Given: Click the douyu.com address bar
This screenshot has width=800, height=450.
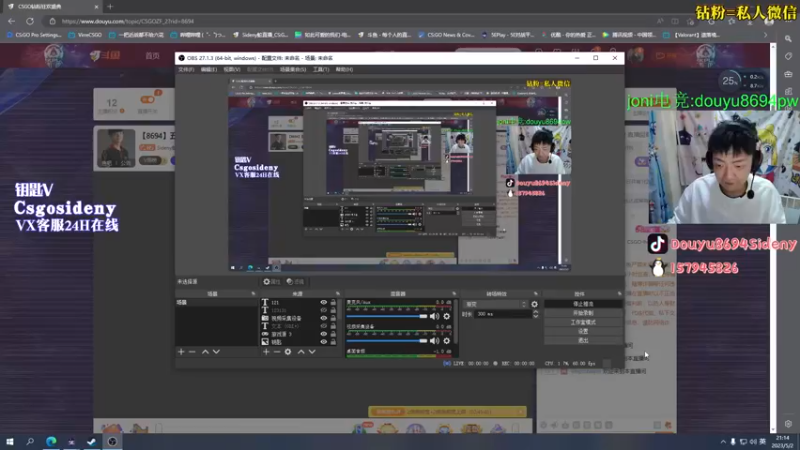Looking at the screenshot, I should pyautogui.click(x=352, y=21).
